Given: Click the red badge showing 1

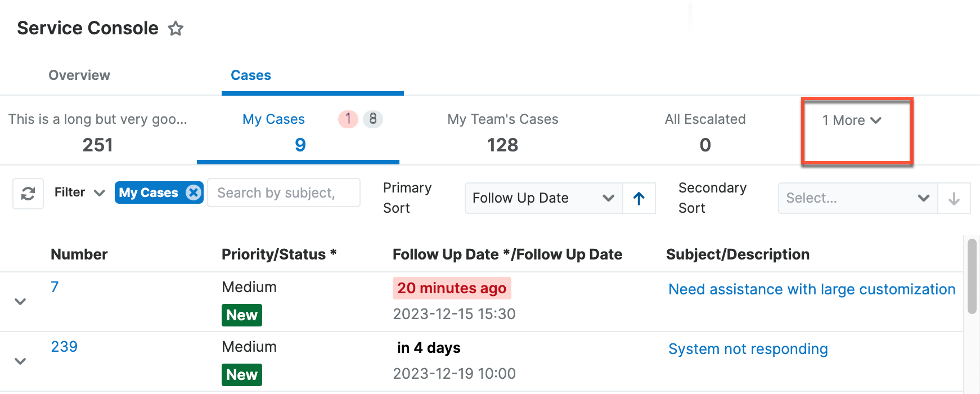Looking at the screenshot, I should coord(348,119).
